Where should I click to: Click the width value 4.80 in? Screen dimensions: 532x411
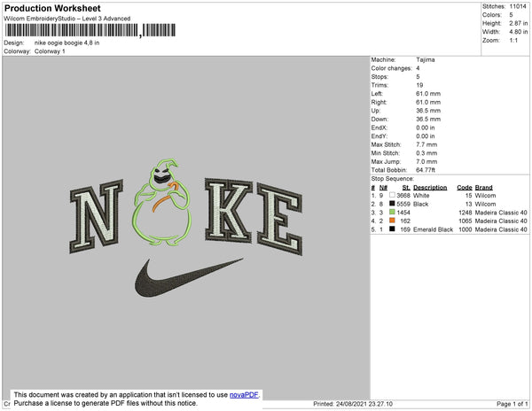(x=519, y=32)
